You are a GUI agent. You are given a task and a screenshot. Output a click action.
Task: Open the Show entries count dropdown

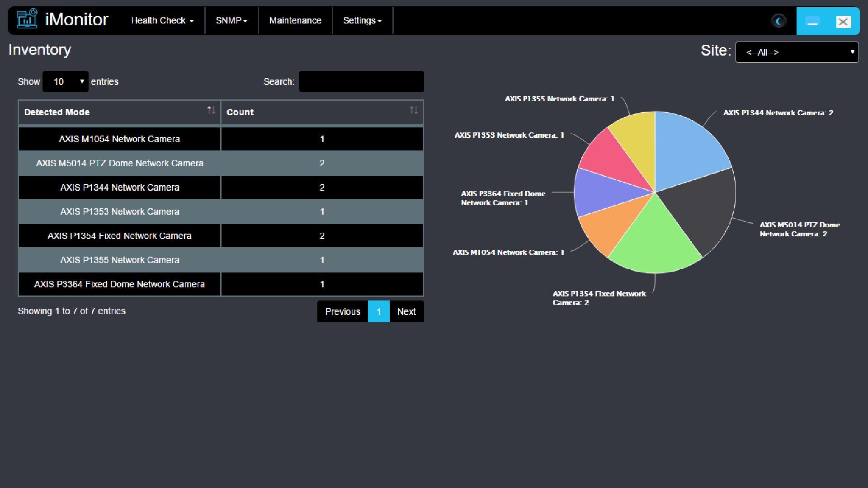click(66, 82)
